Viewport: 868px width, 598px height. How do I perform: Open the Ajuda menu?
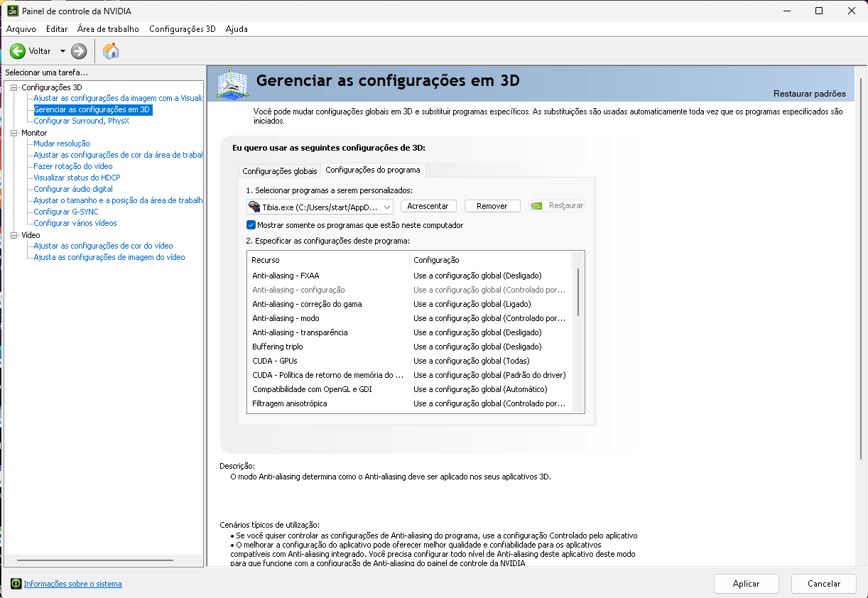(x=237, y=29)
